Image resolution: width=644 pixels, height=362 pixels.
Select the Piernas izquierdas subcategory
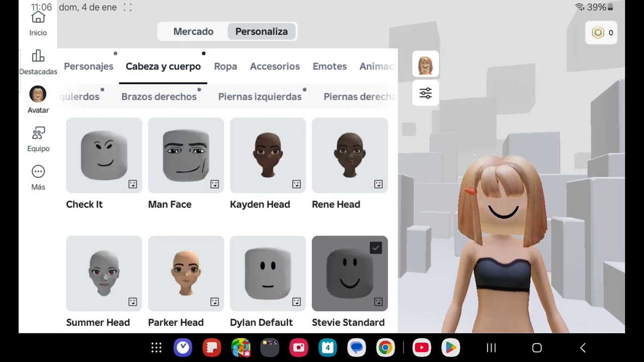click(x=260, y=97)
